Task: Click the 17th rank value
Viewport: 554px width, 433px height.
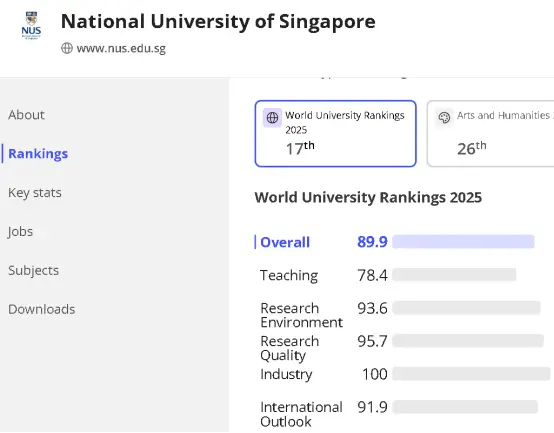Action: point(300,148)
